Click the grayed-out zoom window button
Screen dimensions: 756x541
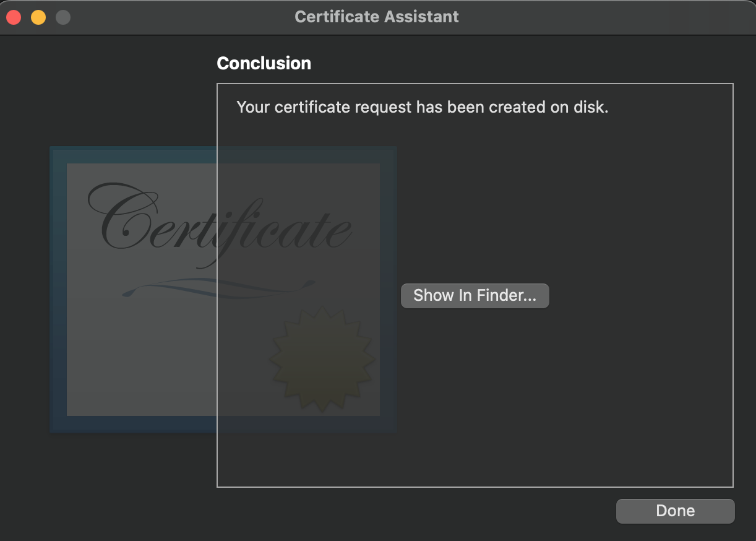tap(63, 17)
